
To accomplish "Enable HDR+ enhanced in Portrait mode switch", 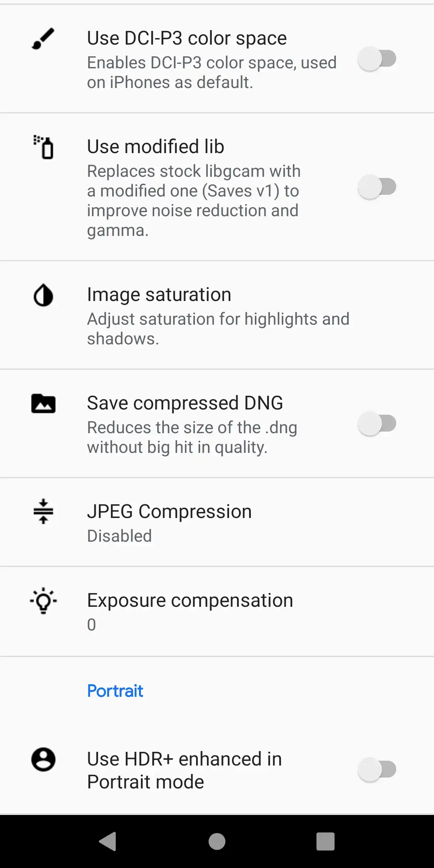I will pyautogui.click(x=377, y=770).
